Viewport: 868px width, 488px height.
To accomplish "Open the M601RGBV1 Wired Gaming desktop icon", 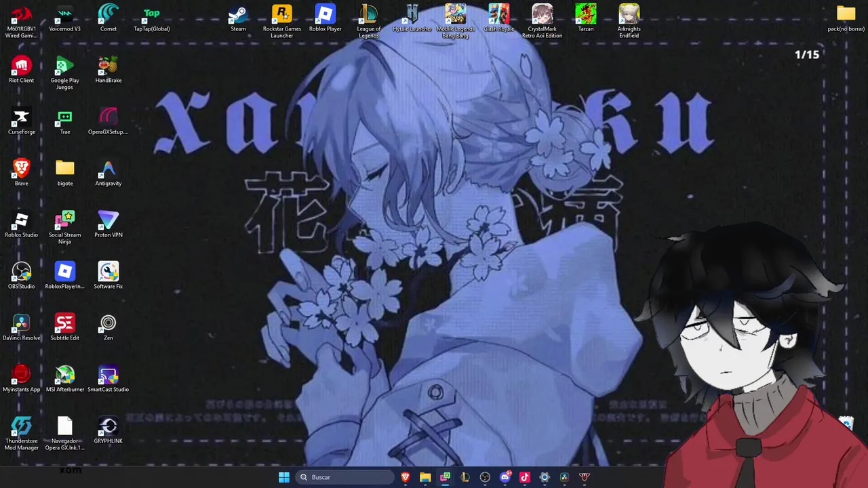I will tap(22, 20).
